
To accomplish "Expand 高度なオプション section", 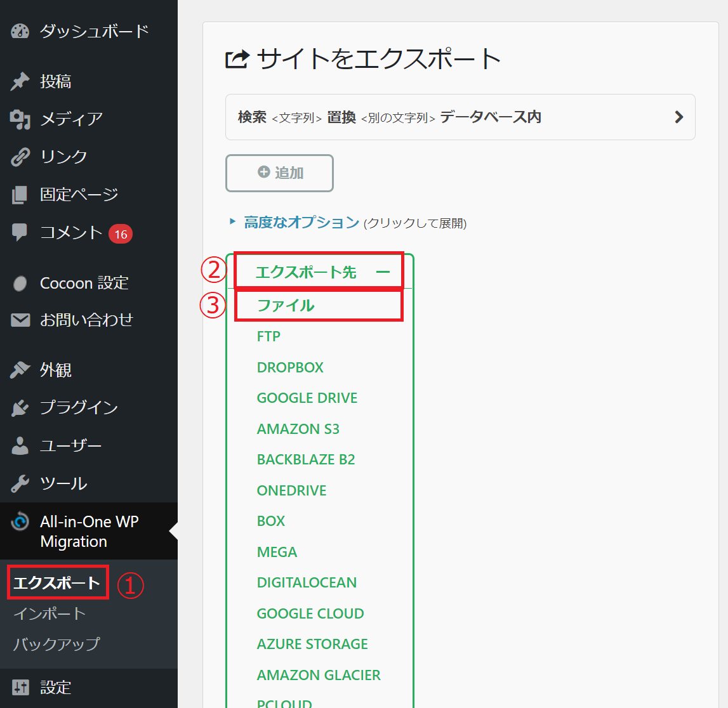I will point(301,222).
